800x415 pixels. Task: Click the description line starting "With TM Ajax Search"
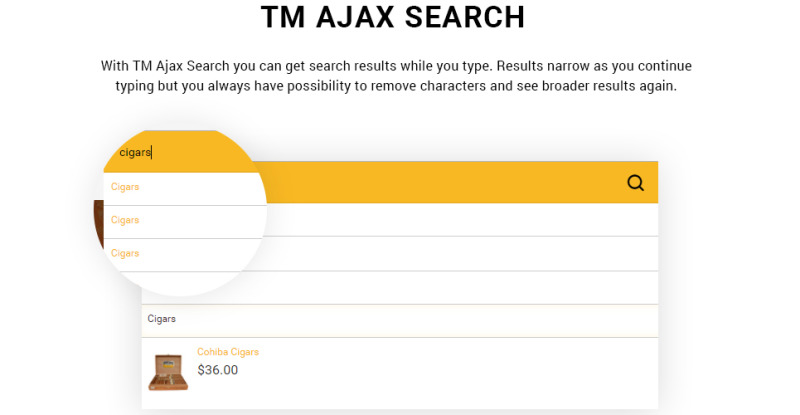click(x=396, y=66)
